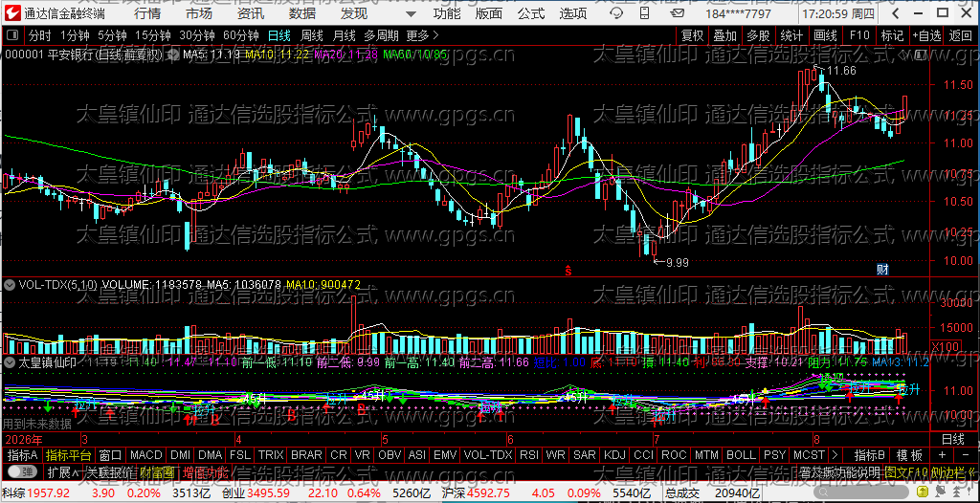Image resolution: width=980 pixels, height=503 pixels.
Task: Switch to 周线 period
Action: (x=311, y=35)
